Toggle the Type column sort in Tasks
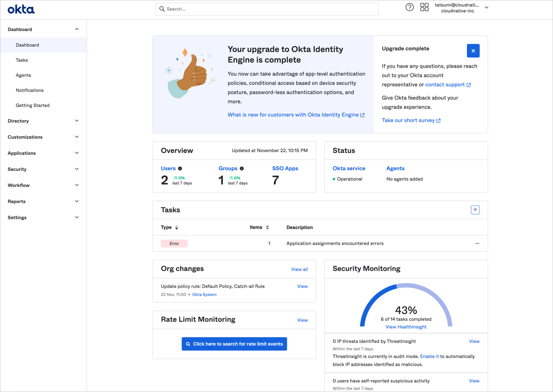This screenshot has height=392, width=553. point(176,227)
